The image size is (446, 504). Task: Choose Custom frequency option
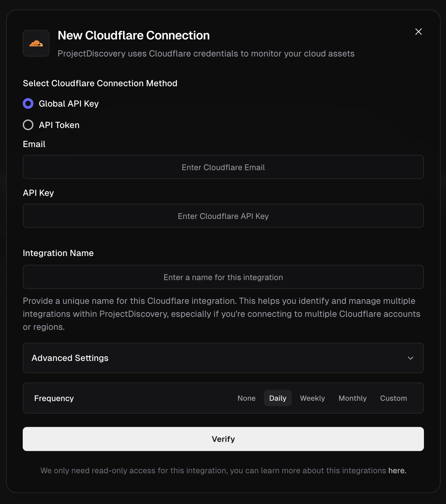click(x=393, y=398)
